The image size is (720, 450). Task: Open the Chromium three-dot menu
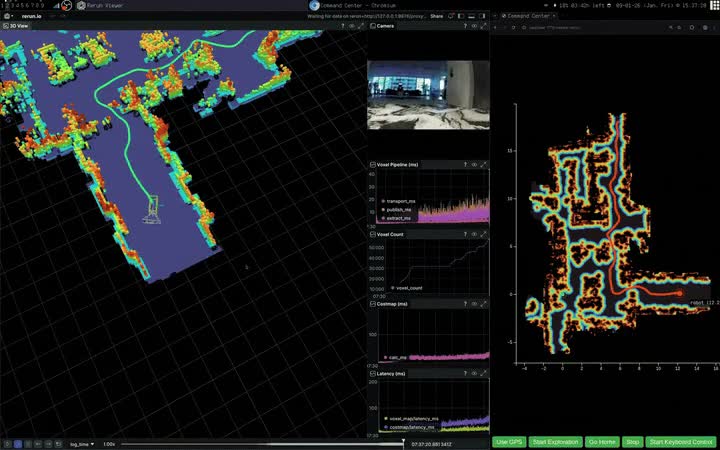click(x=714, y=28)
